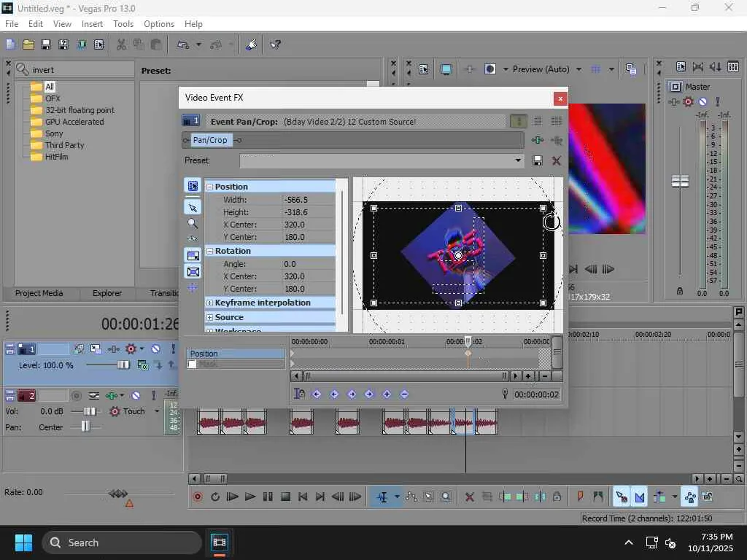Image resolution: width=747 pixels, height=560 pixels.
Task: Toggle Lock Aspect Ratio in Pan/Crop sidebar
Action: click(193, 255)
